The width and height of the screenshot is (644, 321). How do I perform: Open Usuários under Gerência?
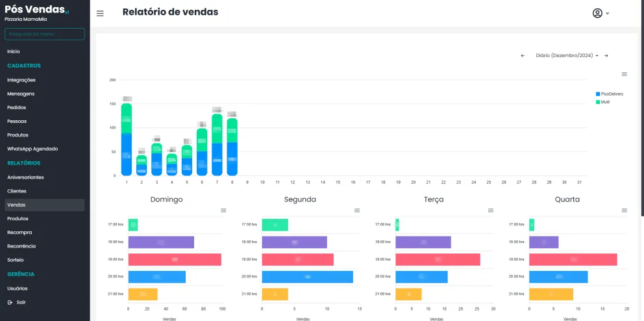click(18, 289)
